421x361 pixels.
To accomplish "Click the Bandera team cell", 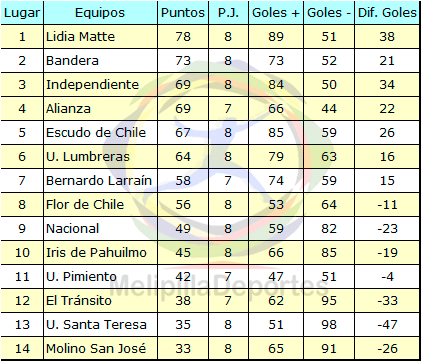I will pos(100,61).
